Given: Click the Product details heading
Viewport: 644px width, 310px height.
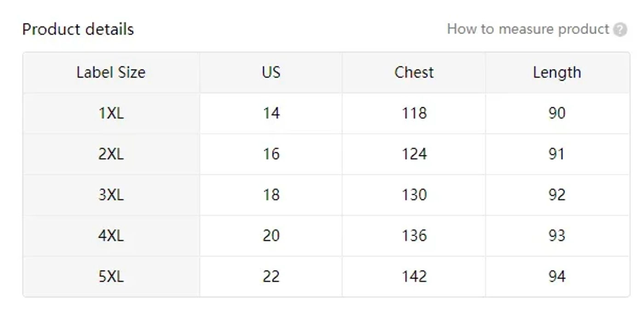Looking at the screenshot, I should tap(78, 29).
